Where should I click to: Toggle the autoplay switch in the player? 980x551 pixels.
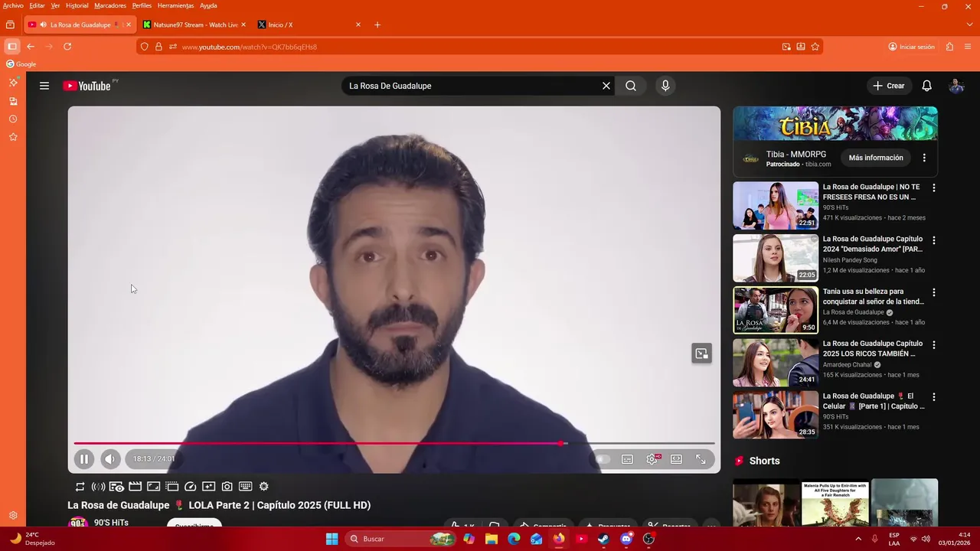tap(603, 459)
